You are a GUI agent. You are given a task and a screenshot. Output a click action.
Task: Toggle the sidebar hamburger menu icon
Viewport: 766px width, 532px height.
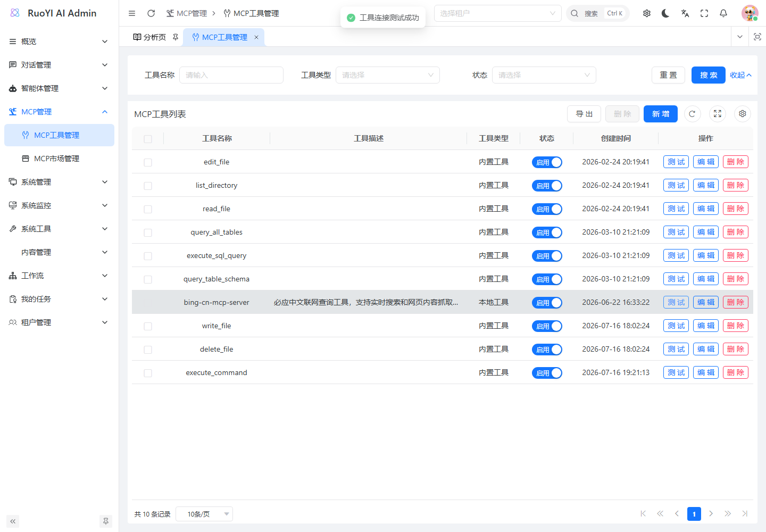(x=132, y=13)
